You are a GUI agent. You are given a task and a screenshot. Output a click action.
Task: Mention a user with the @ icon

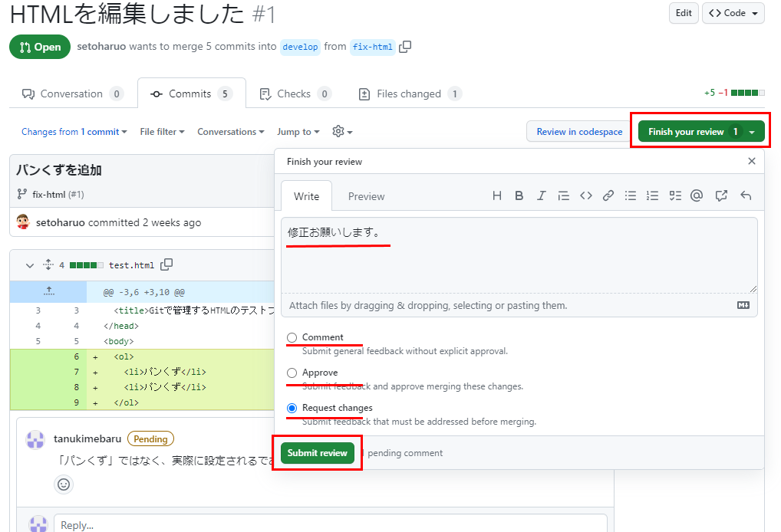[697, 195]
